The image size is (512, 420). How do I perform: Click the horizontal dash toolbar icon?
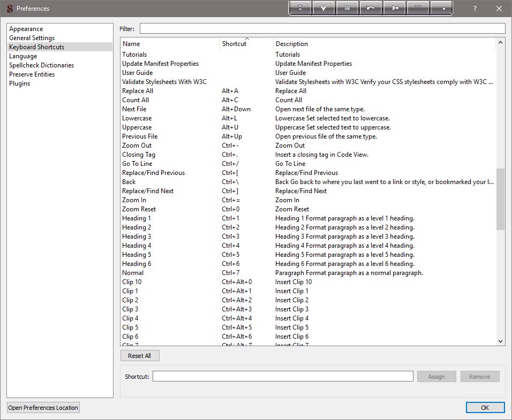tap(418, 8)
